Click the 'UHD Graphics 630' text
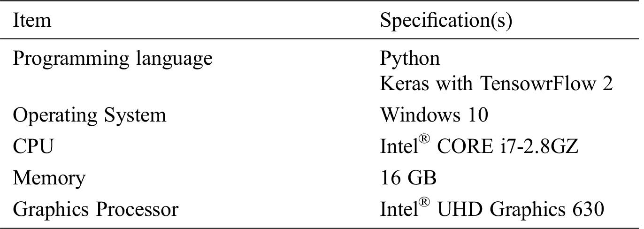This screenshot has height=229, width=644. (520, 209)
